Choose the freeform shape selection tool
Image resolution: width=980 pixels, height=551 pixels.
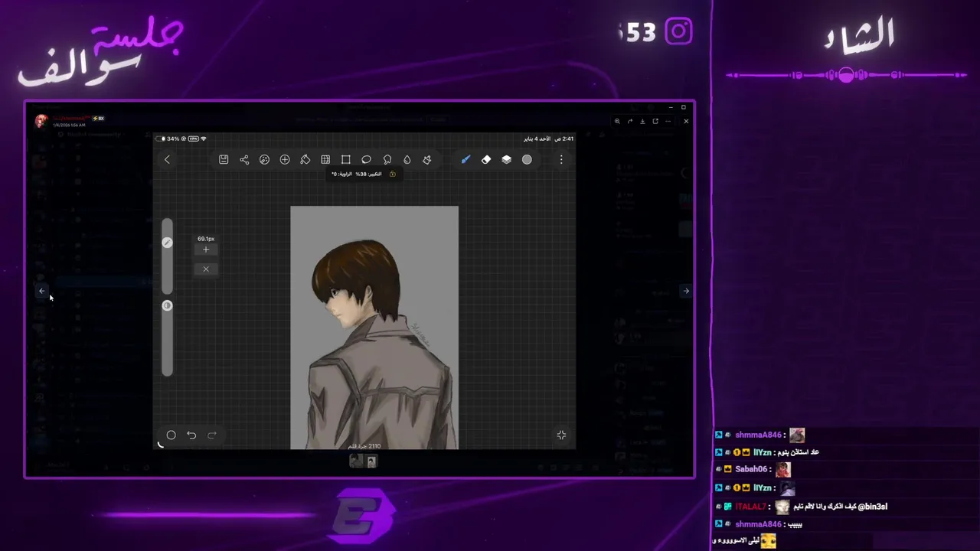[x=387, y=159]
